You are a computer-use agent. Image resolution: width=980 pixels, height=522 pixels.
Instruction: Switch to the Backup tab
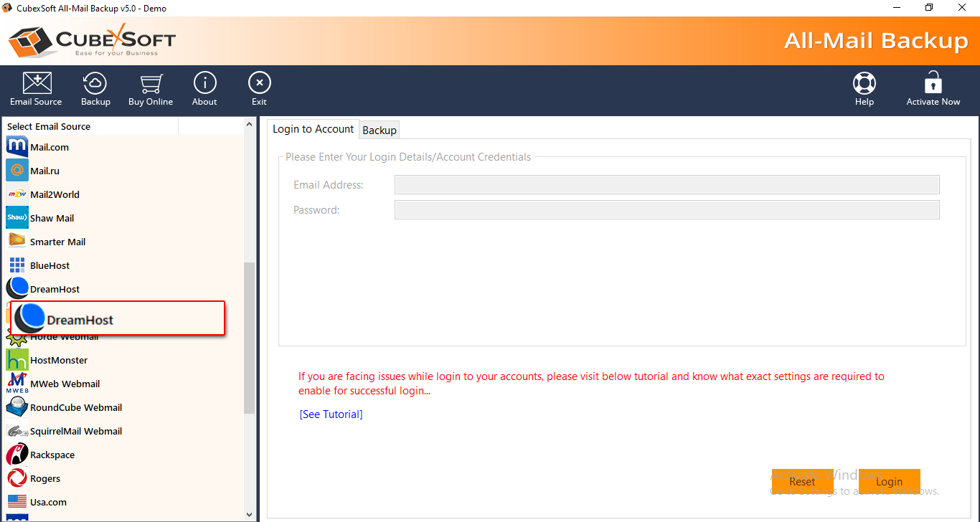click(x=380, y=130)
